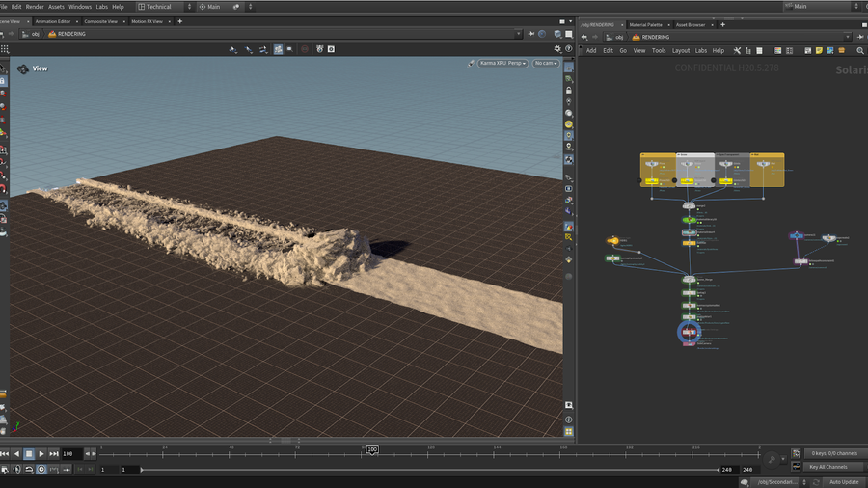Viewport: 868px width, 488px height.
Task: Toggle the highlighted yellow display option icon
Action: coord(568,124)
